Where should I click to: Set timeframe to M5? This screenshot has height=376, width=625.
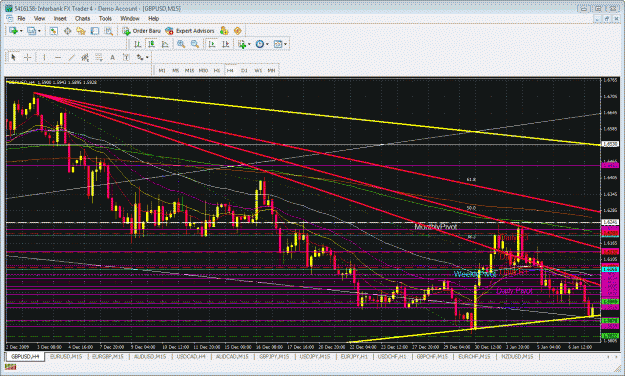pyautogui.click(x=175, y=70)
